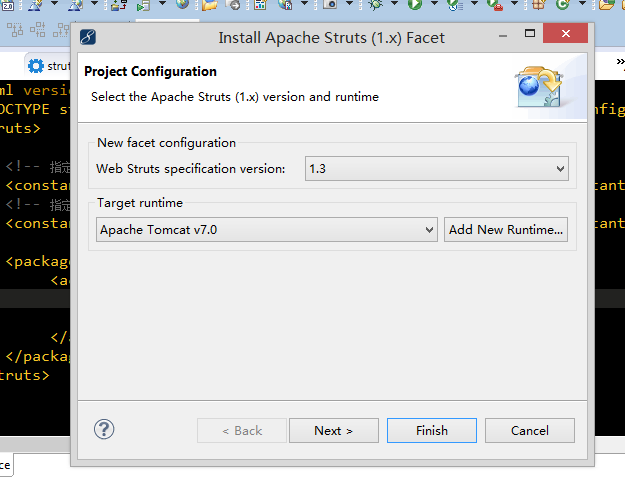Switch to the struts editor tab with gear icon
The image size is (625, 481).
pos(49,66)
